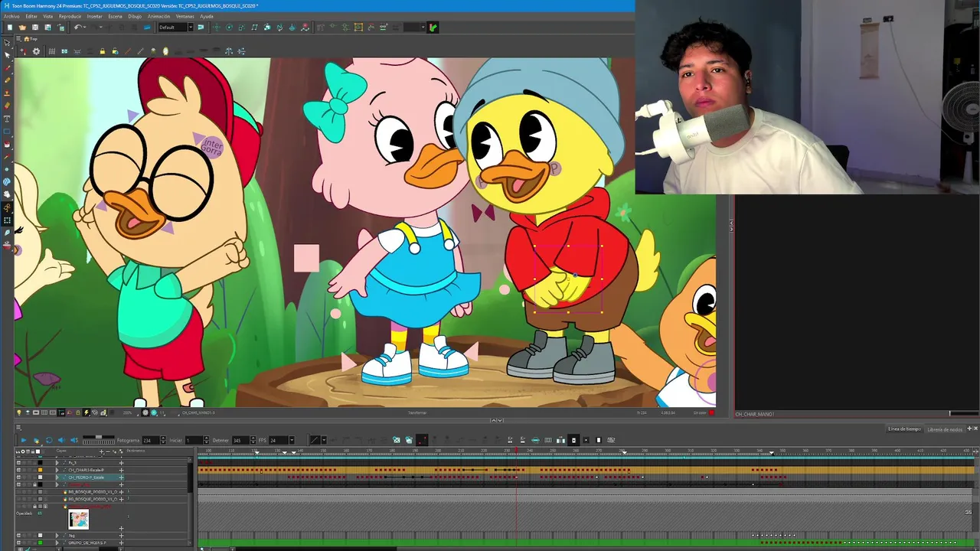Click add parameter plus on CH_PEDRO-P_Escale row
The height and width of the screenshot is (551, 980).
click(121, 478)
